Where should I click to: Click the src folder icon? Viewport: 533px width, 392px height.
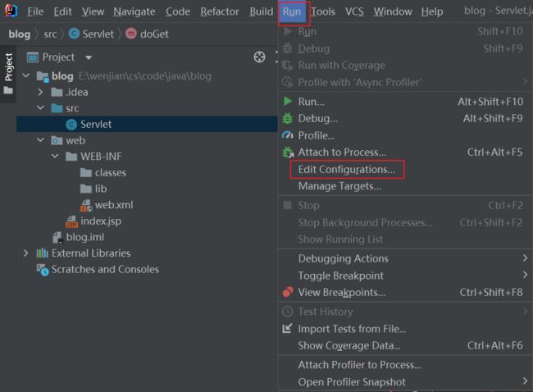pyautogui.click(x=57, y=108)
